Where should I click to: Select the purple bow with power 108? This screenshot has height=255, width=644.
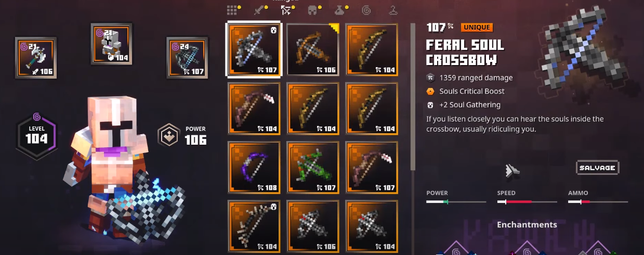[x=254, y=167]
